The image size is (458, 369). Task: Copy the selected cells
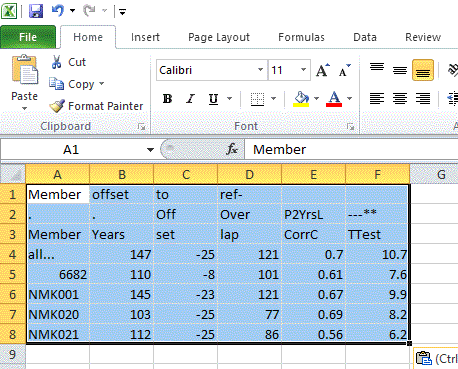point(72,84)
